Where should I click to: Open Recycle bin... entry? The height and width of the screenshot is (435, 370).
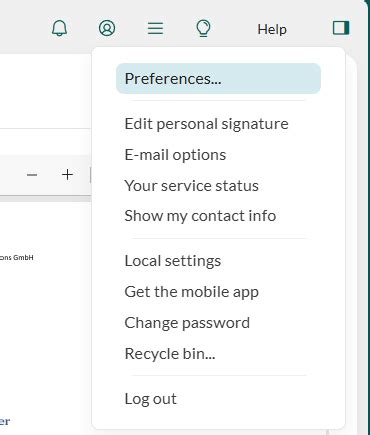pyautogui.click(x=170, y=354)
